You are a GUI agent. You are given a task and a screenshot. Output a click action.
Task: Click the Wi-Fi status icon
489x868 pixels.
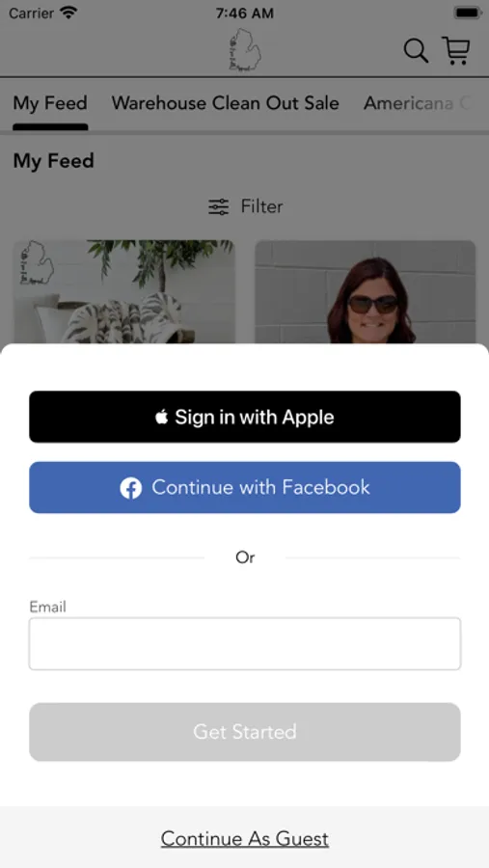[68, 13]
